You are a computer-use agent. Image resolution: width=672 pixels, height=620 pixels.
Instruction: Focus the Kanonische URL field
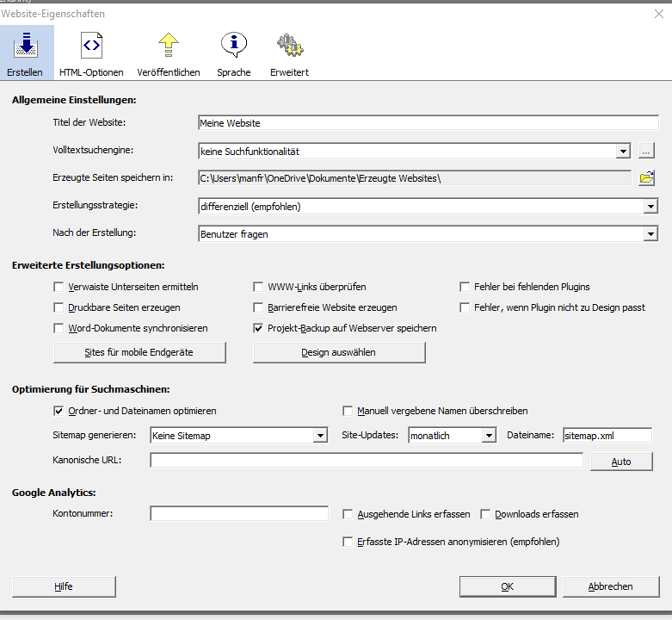(x=367, y=460)
